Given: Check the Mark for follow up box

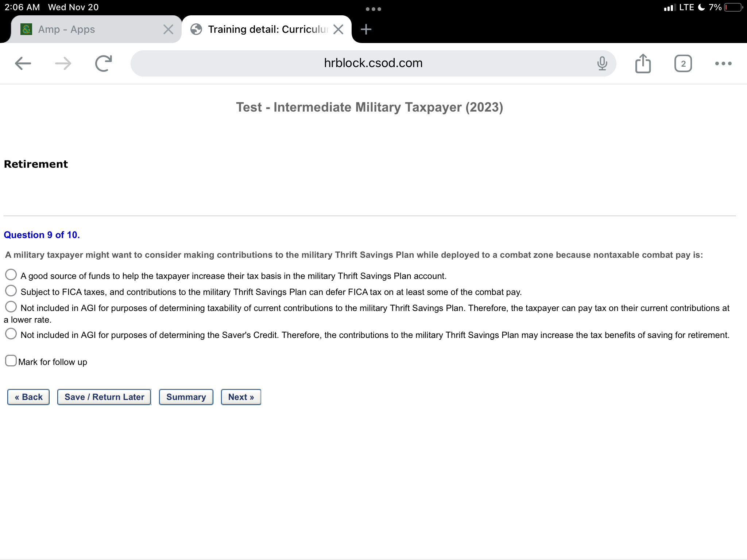Looking at the screenshot, I should click(11, 361).
